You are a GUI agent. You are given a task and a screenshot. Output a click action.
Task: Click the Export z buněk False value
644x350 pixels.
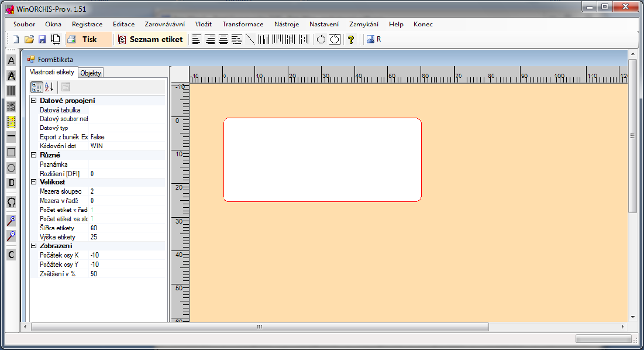coord(128,137)
